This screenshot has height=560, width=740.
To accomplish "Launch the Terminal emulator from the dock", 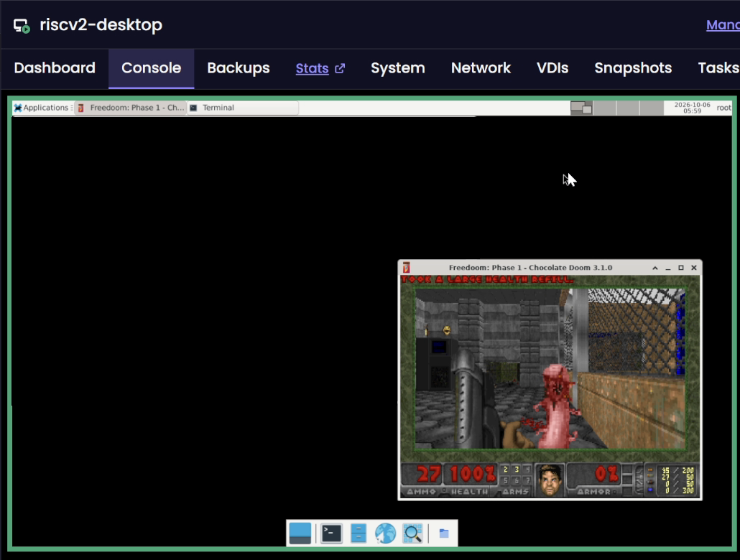I will click(331, 533).
